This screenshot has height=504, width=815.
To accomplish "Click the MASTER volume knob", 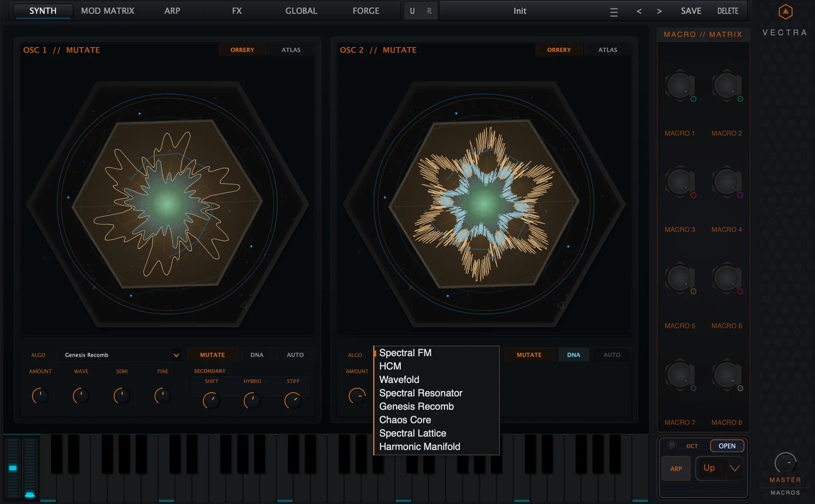I will pos(786,463).
